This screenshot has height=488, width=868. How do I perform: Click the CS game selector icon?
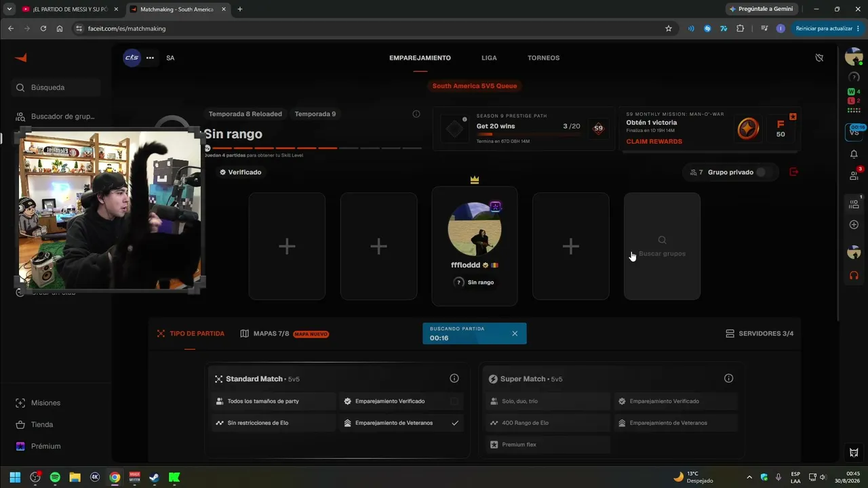[x=132, y=58]
